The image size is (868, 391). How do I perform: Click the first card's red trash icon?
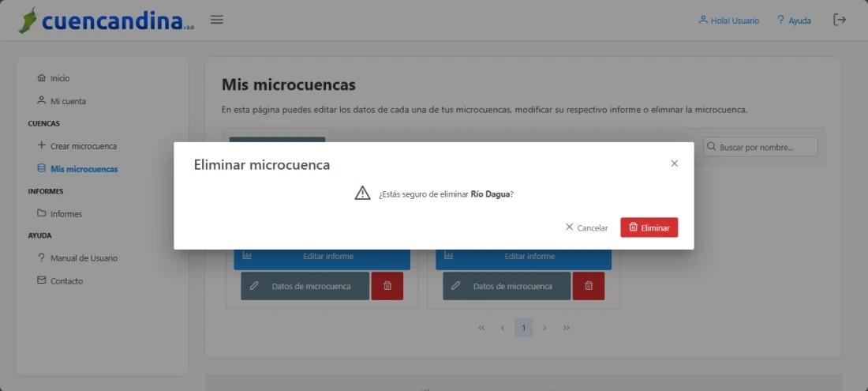tap(387, 286)
